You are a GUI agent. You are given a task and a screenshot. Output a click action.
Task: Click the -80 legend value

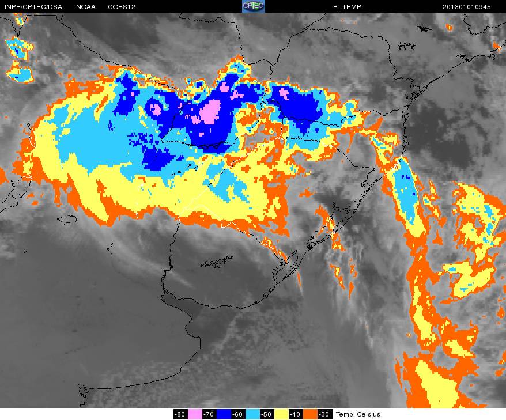(180, 414)
